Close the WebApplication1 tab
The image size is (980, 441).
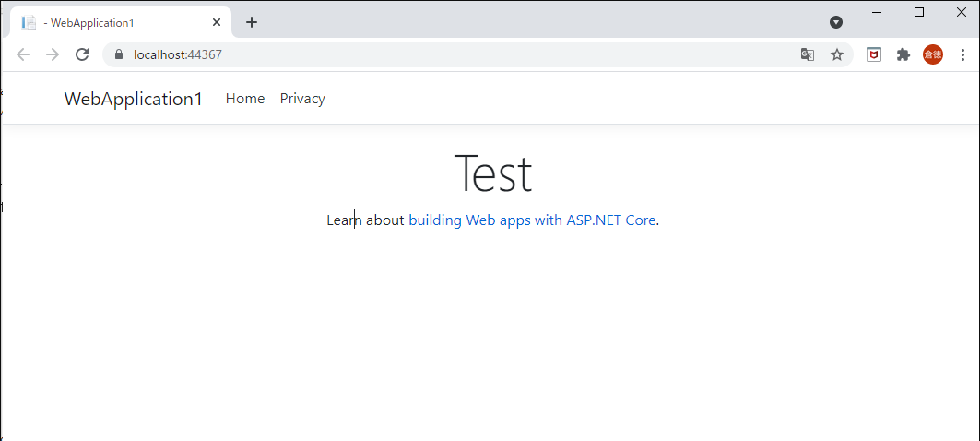click(216, 22)
